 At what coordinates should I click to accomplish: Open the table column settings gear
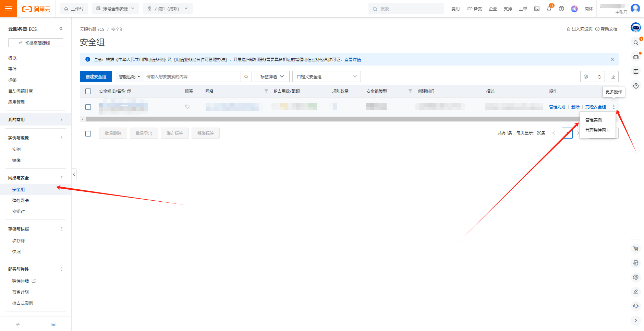point(586,76)
